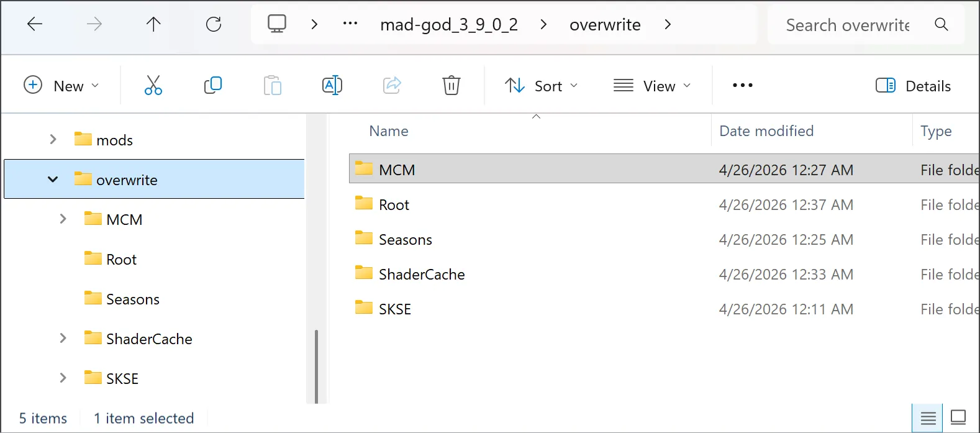The width and height of the screenshot is (980, 433).
Task: Click the Cut scissors icon
Action: click(153, 86)
